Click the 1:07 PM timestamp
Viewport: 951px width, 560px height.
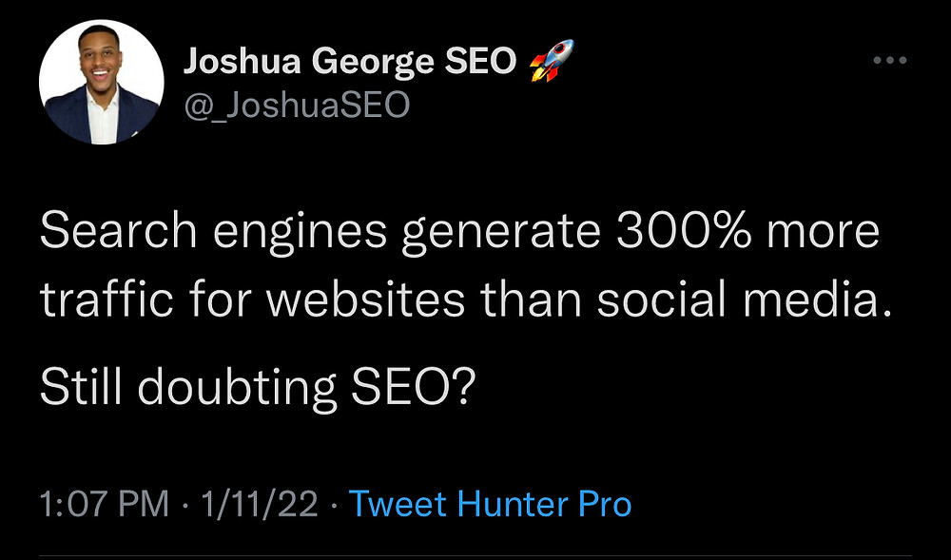click(x=105, y=504)
